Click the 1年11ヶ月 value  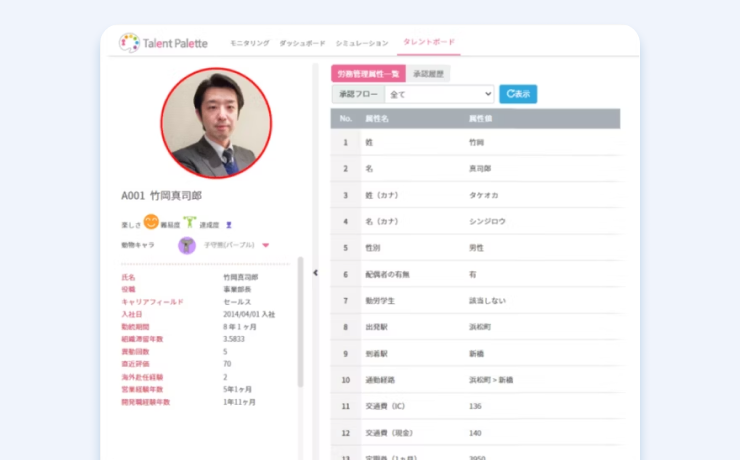tap(239, 402)
